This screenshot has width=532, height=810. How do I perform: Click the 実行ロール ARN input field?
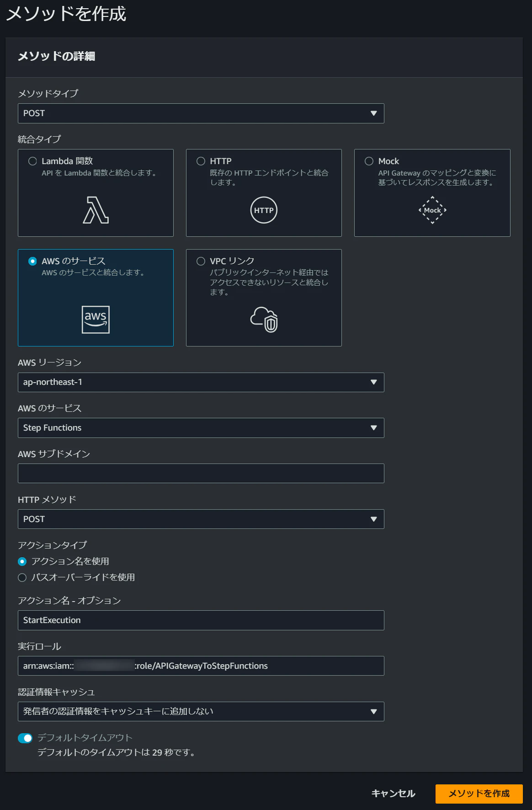pos(201,666)
